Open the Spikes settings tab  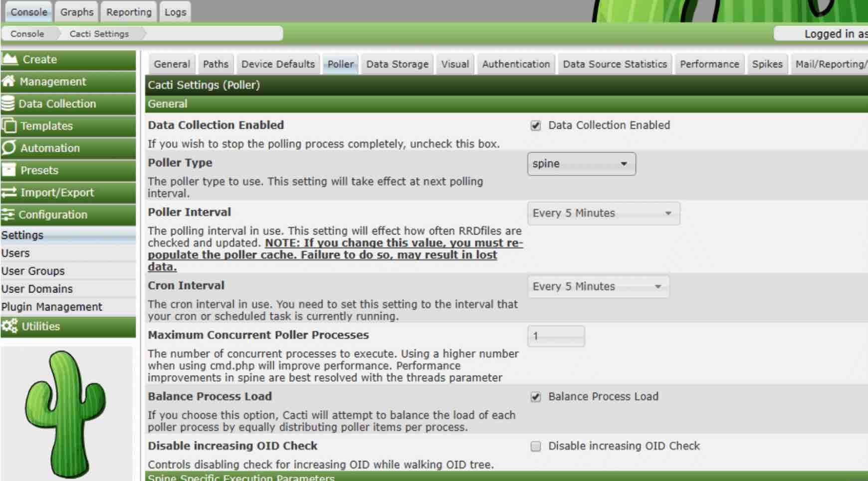767,64
